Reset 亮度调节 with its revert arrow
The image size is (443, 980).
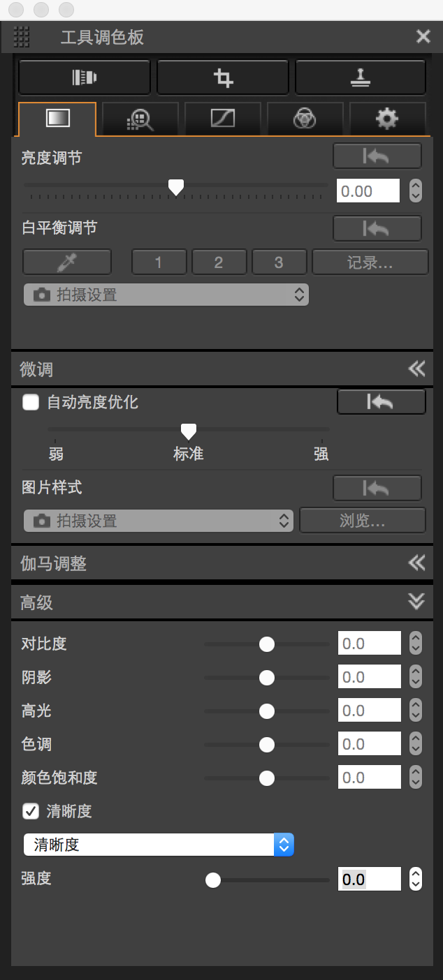[x=377, y=156]
